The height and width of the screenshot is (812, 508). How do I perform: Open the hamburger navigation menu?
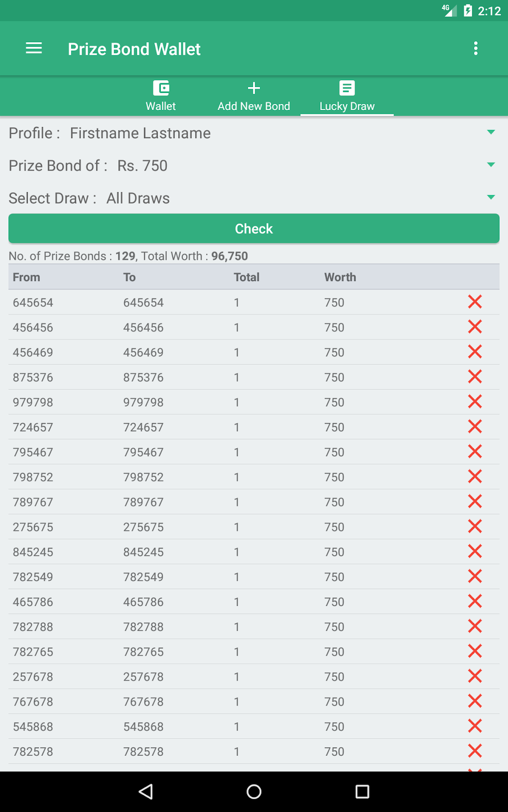click(x=34, y=48)
